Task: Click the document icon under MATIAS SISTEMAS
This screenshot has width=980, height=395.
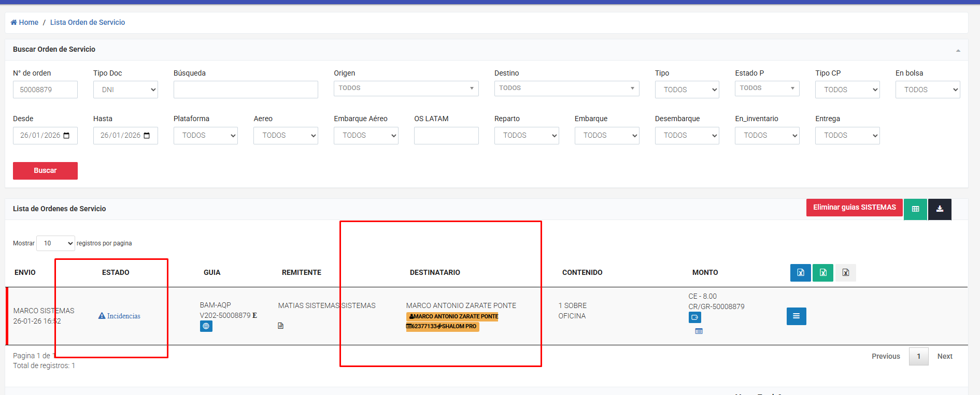Action: coord(280,326)
